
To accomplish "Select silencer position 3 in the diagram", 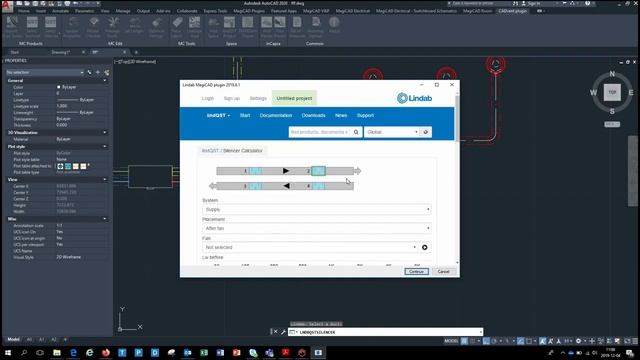I will tap(256, 186).
